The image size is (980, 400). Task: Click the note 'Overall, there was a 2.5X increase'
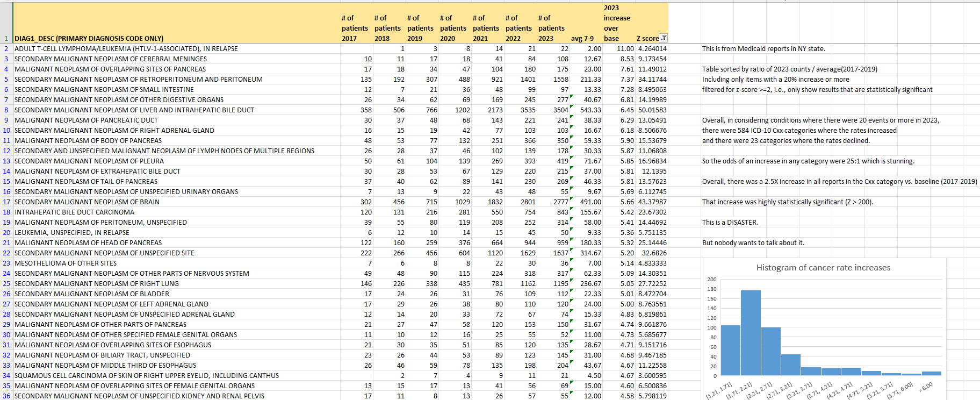pos(839,182)
